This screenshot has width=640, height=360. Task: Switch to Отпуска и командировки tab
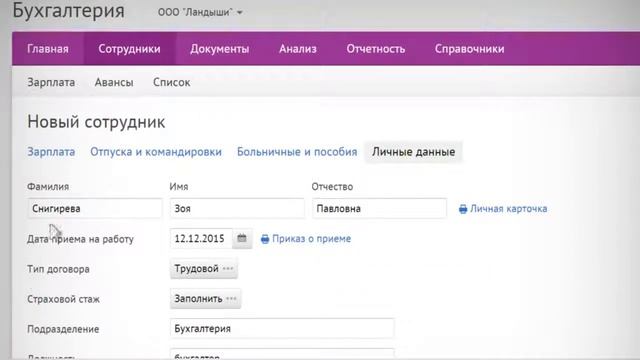click(156, 152)
